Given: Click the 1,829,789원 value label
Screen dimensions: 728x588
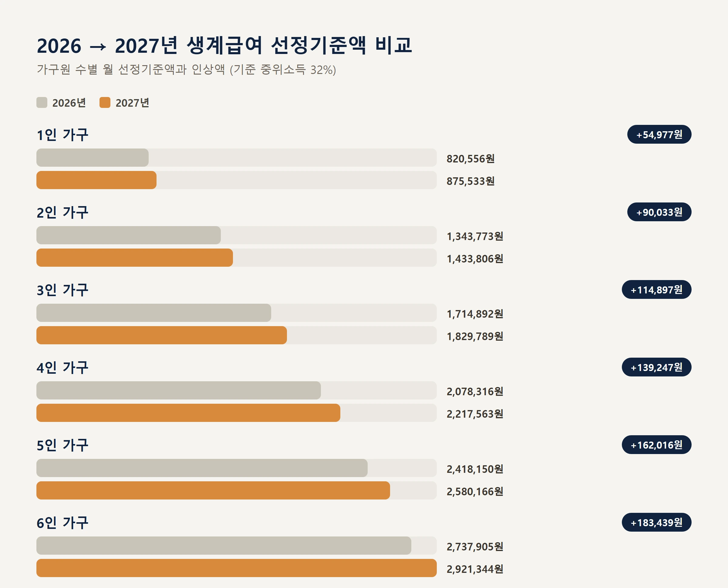Looking at the screenshot, I should [x=475, y=336].
